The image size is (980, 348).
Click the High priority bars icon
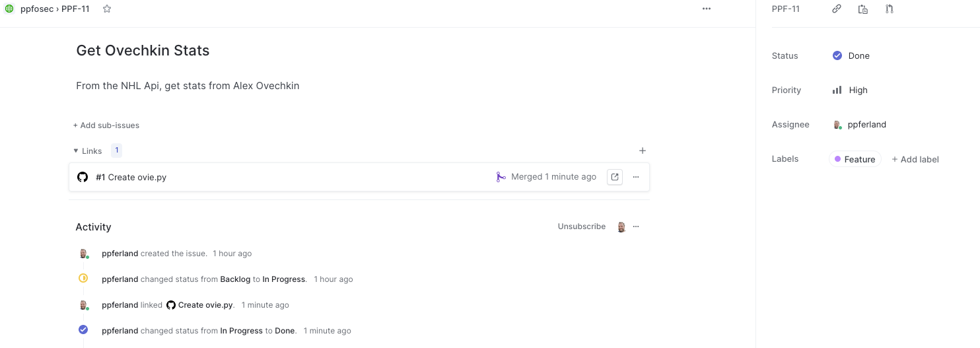pyautogui.click(x=837, y=90)
